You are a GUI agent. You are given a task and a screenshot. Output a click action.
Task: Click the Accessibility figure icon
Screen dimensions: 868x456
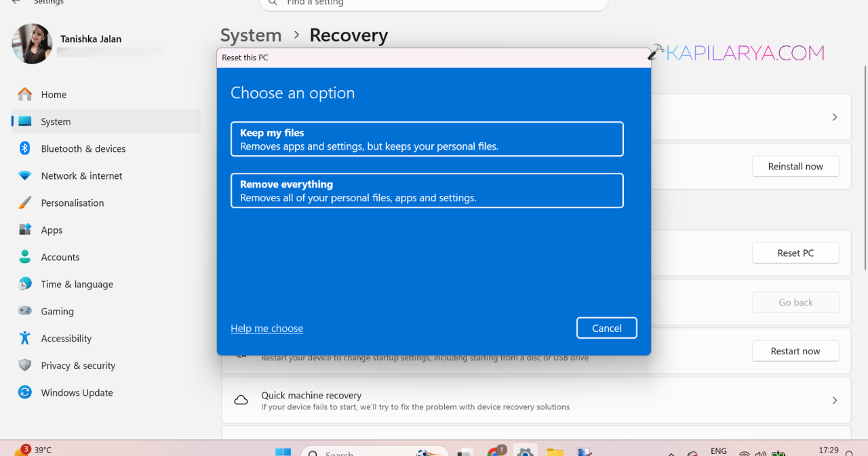(25, 338)
